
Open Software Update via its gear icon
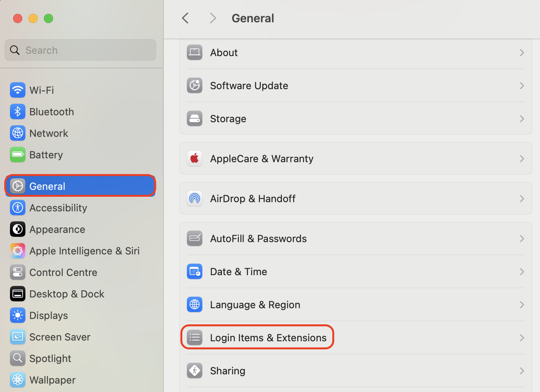pos(195,85)
